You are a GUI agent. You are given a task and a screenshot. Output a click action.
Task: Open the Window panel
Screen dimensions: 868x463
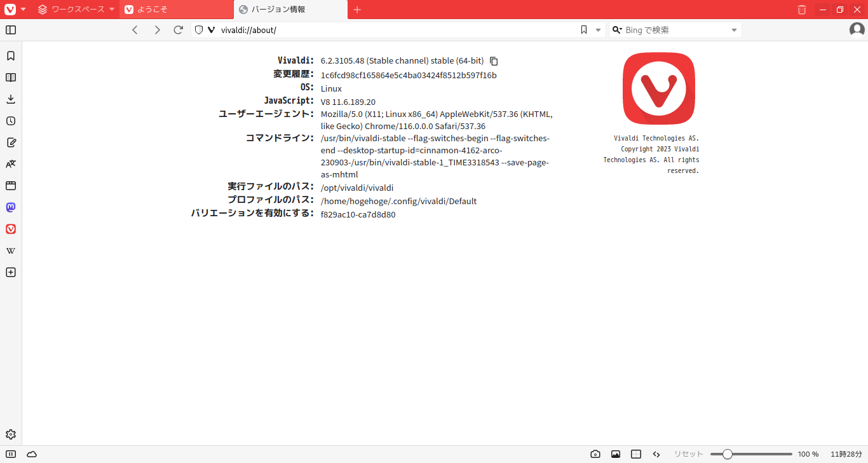(x=11, y=186)
